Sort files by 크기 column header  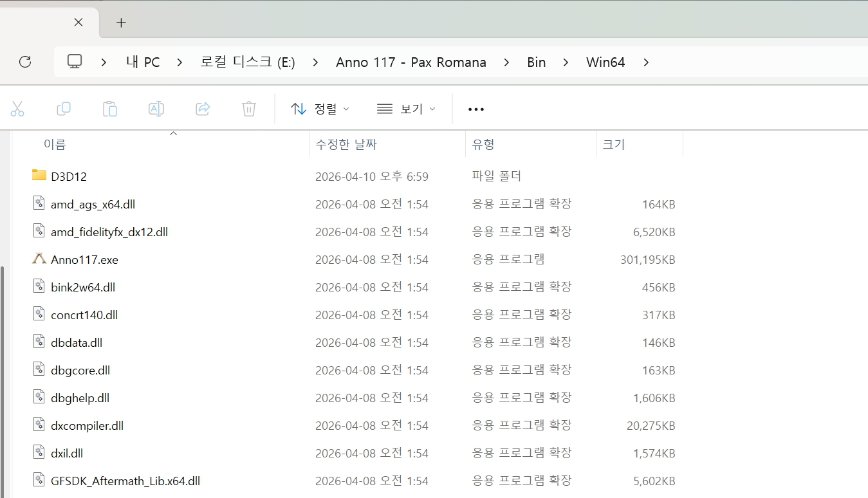[613, 145]
